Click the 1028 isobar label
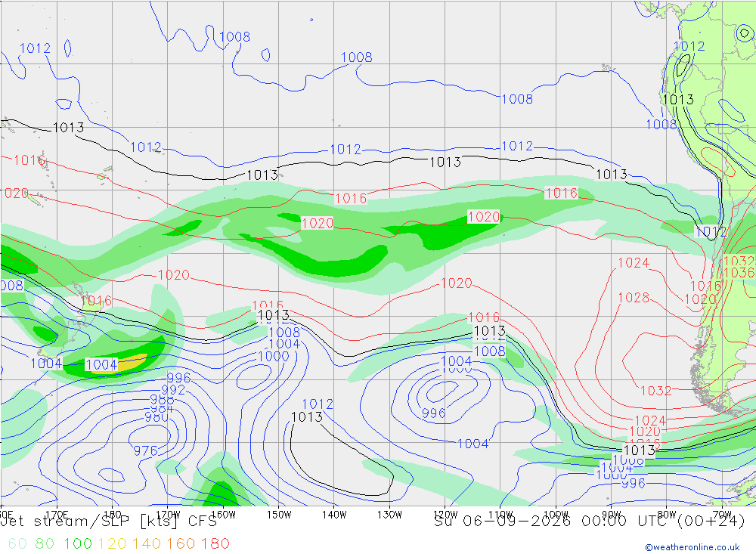 coord(634,298)
